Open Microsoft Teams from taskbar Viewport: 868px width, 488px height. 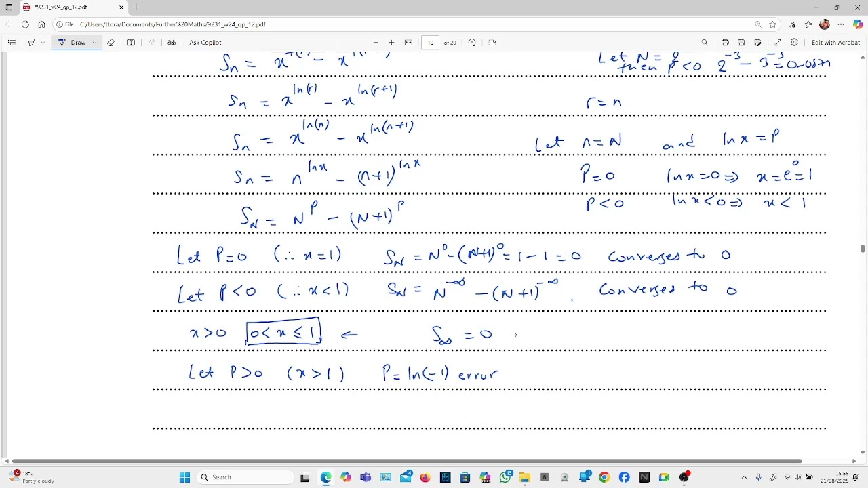coord(366,477)
